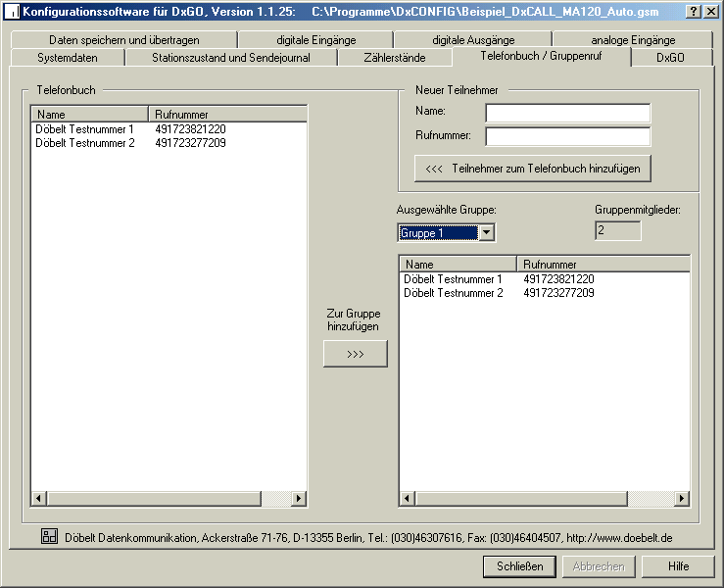Viewport: 724px width, 588px height.
Task: Click Teilnehmer zum Telefonbuch hinzufügen button
Action: [533, 169]
